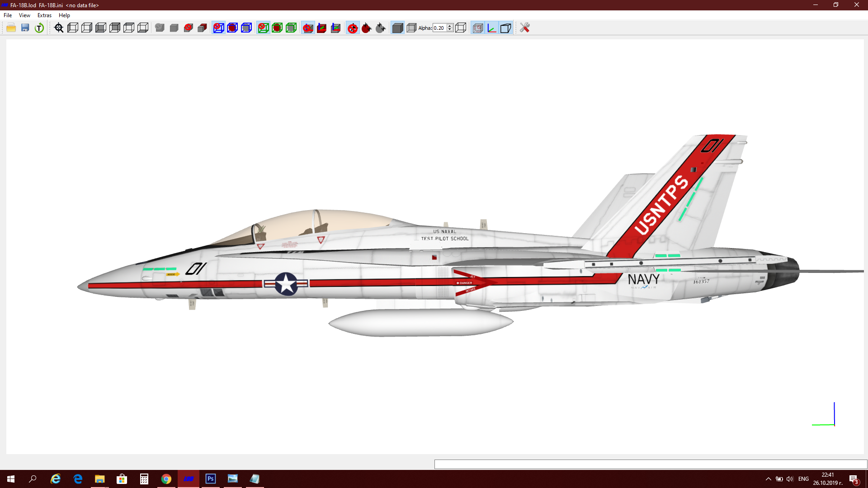Toggle blue box with red solid
The image size is (868, 488).
click(233, 28)
